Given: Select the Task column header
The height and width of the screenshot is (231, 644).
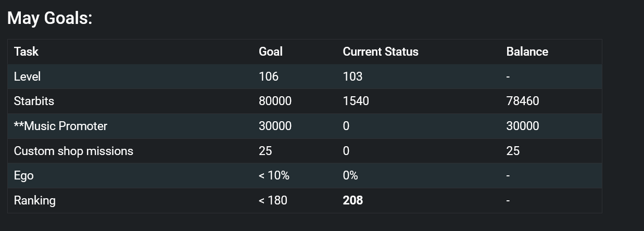Looking at the screenshot, I should pyautogui.click(x=26, y=52).
